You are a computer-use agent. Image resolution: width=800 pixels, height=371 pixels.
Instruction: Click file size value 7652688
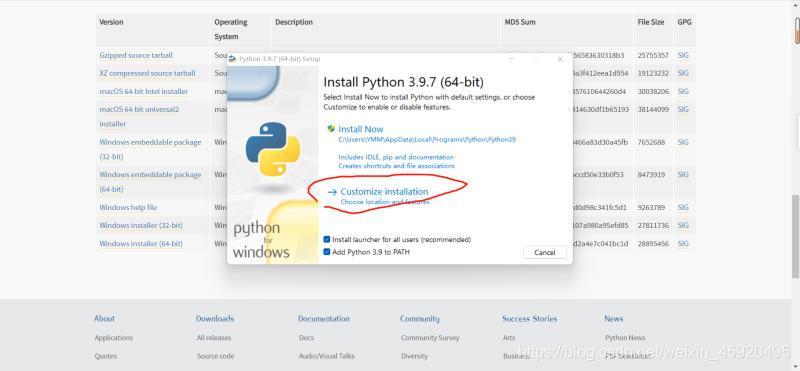click(651, 142)
